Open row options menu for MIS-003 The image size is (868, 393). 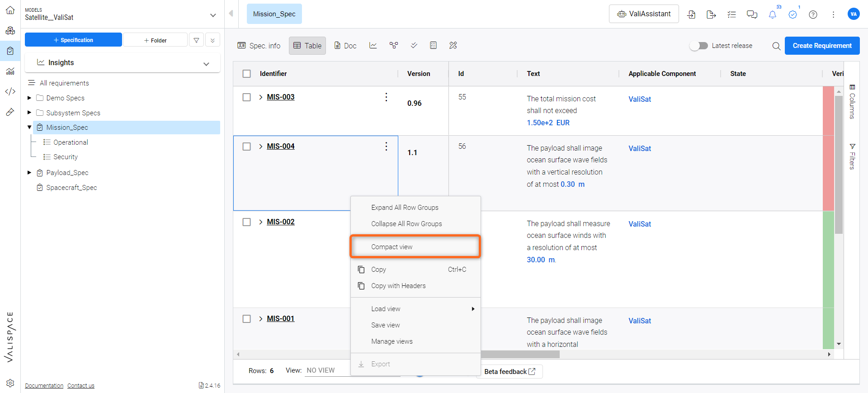tap(386, 97)
